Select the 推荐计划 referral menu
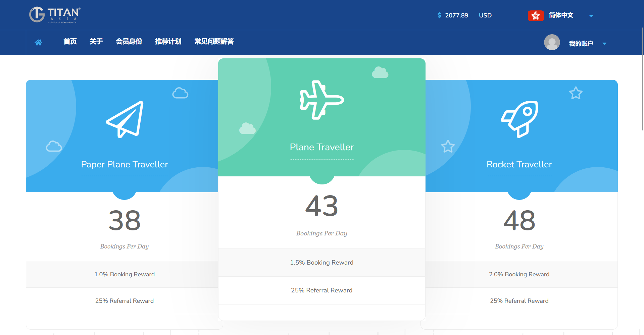644x335 pixels. point(168,42)
